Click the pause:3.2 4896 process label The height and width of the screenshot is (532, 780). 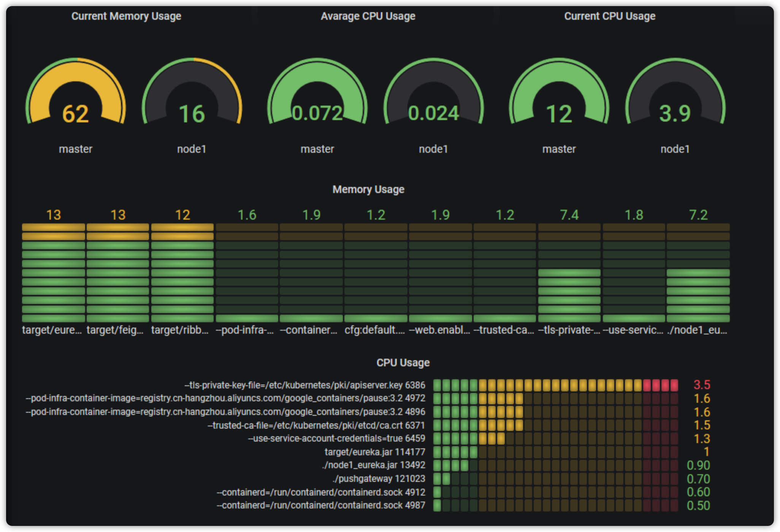pyautogui.click(x=225, y=412)
